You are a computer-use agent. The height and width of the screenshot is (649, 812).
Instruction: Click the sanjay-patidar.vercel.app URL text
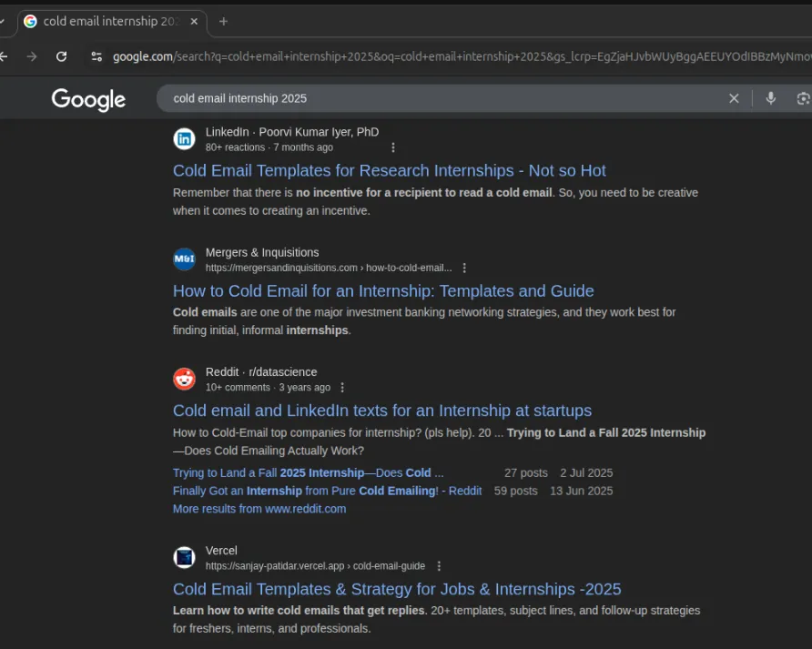tap(315, 566)
